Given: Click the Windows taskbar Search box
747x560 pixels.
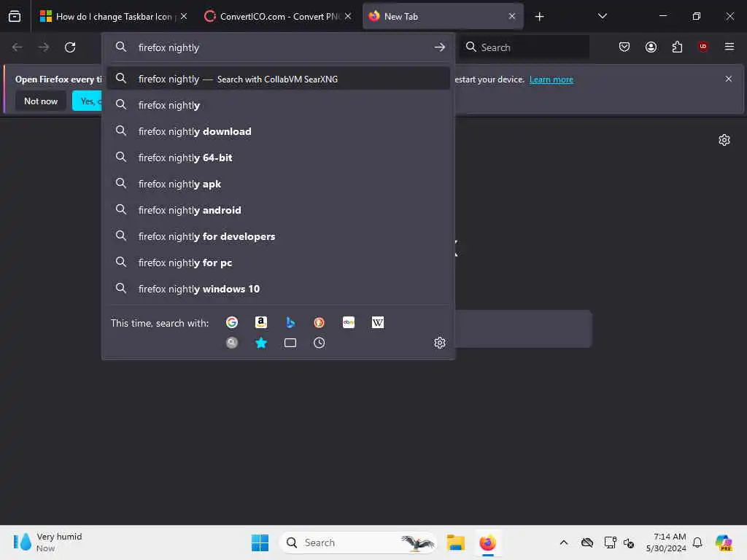Looking at the screenshot, I should coord(358,542).
